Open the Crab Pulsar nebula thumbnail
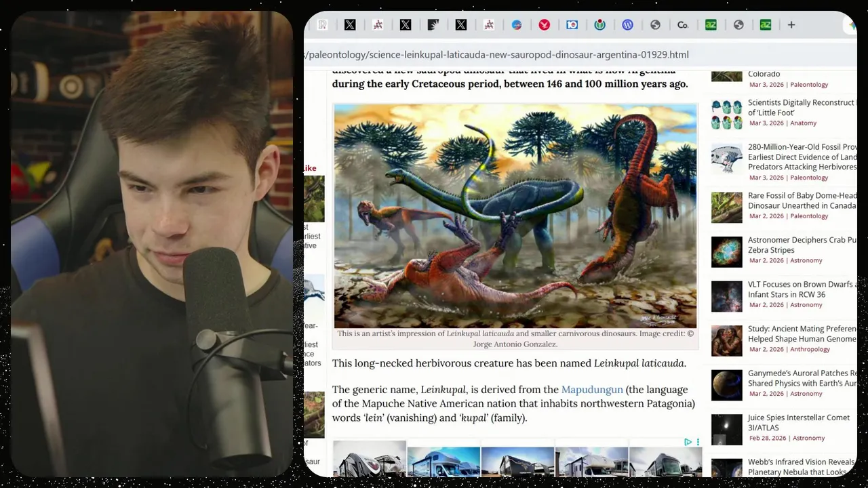The width and height of the screenshot is (868, 488). click(726, 251)
